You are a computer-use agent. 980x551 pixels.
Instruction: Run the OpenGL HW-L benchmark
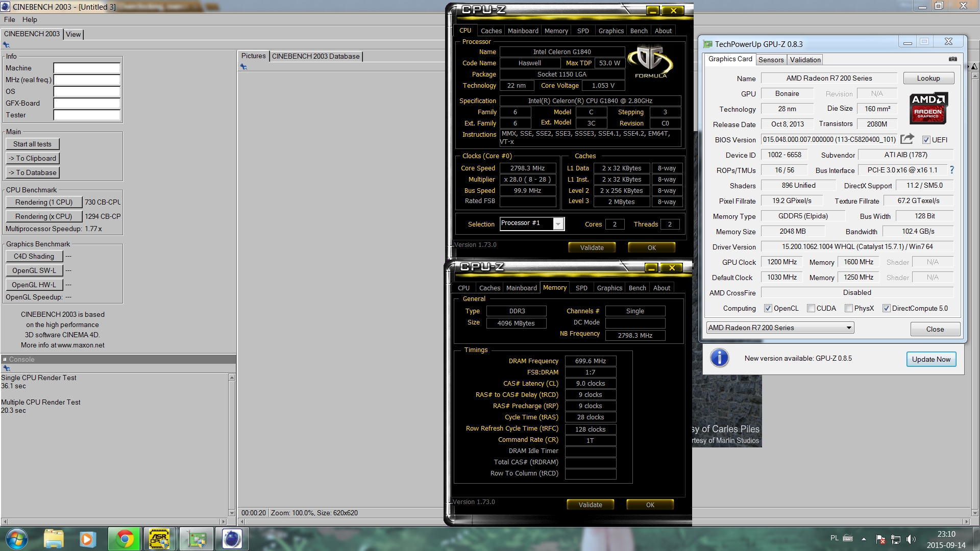[34, 285]
